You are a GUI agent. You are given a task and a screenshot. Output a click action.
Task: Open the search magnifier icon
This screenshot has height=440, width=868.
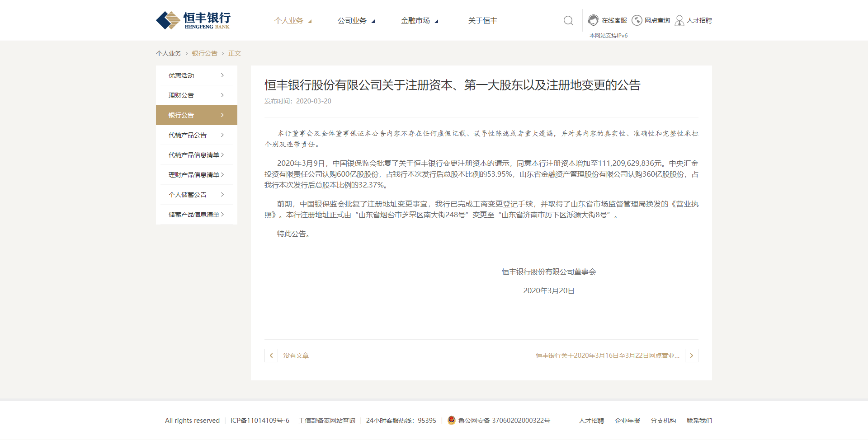point(568,20)
